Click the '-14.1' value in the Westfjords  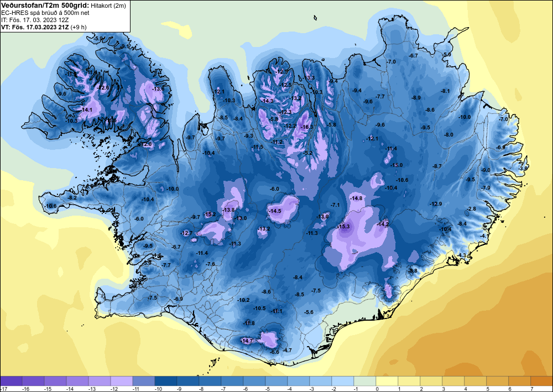click(86, 109)
